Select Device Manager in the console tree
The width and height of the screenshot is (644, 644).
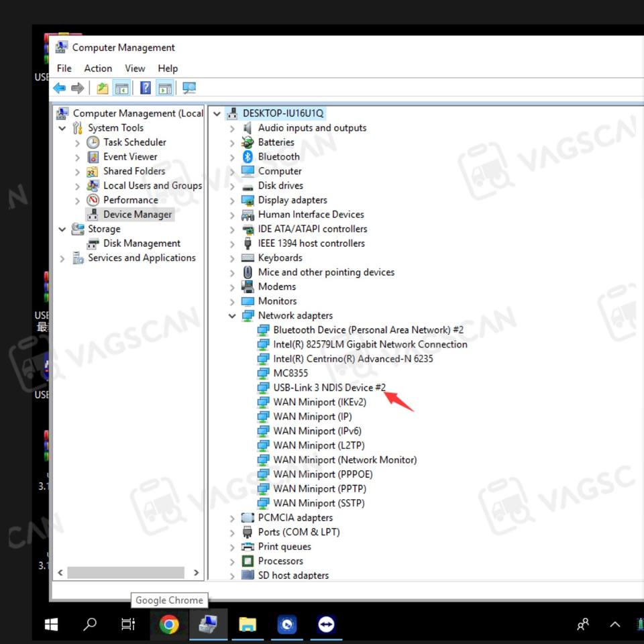pos(137,215)
